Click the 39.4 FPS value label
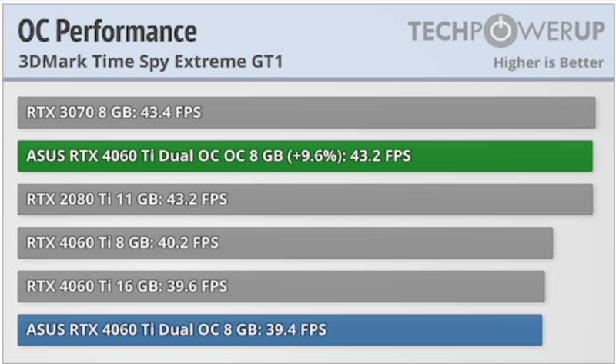Screen dimensions: 616x364 [x=296, y=330]
